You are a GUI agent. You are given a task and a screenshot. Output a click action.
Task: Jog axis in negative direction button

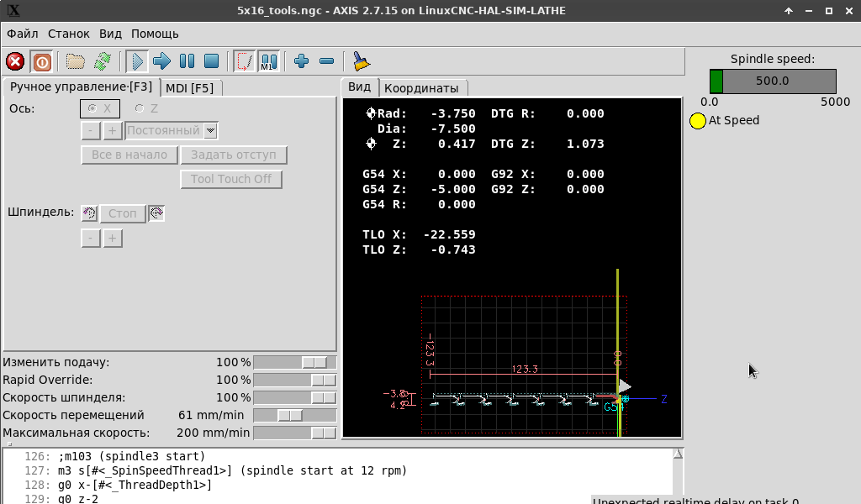pyautogui.click(x=91, y=130)
